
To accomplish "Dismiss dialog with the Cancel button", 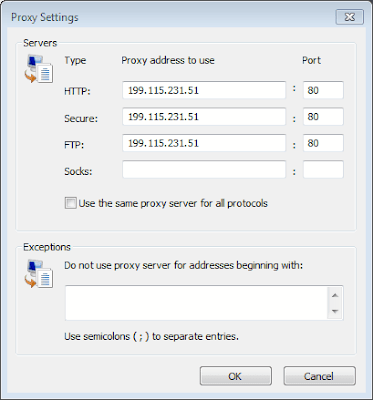I will click(x=320, y=376).
